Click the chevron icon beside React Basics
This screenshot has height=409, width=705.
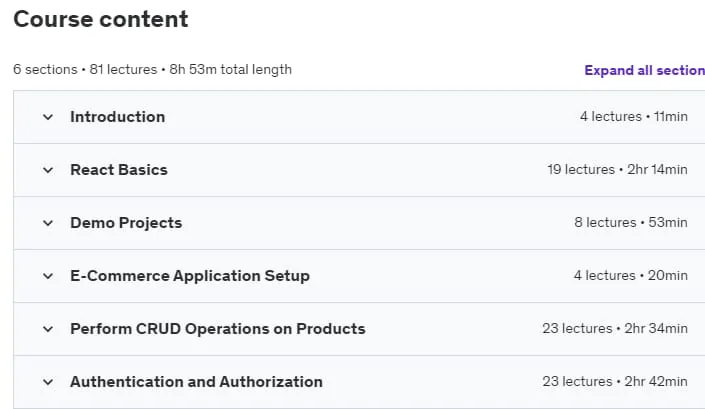coord(48,170)
